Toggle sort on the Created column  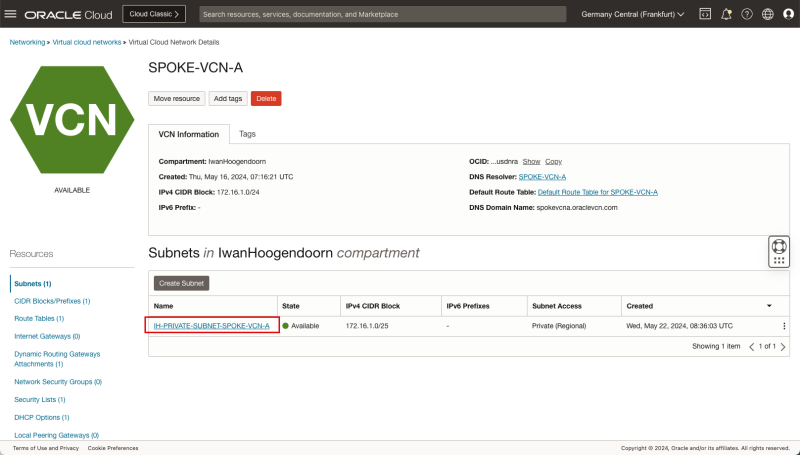coord(769,305)
